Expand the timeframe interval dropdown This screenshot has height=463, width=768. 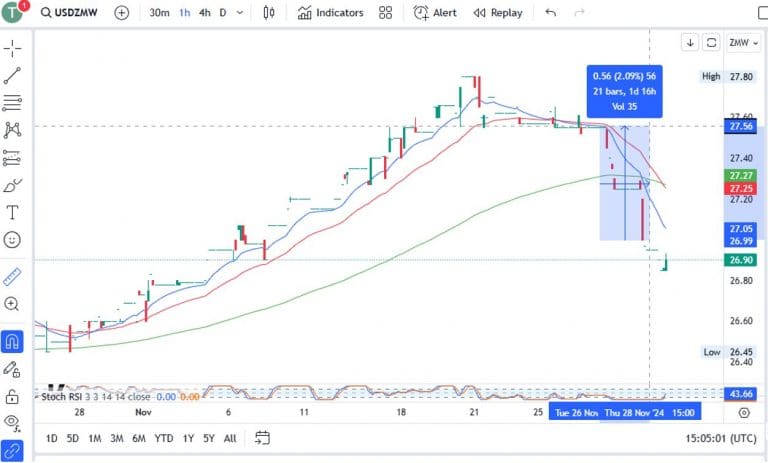pos(240,13)
